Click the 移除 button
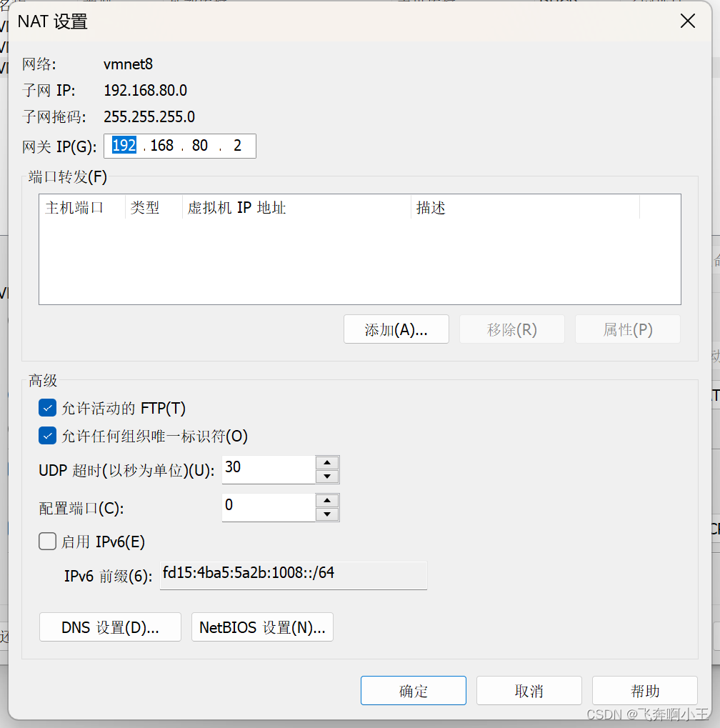Screen dimensions: 720x728 tap(511, 329)
